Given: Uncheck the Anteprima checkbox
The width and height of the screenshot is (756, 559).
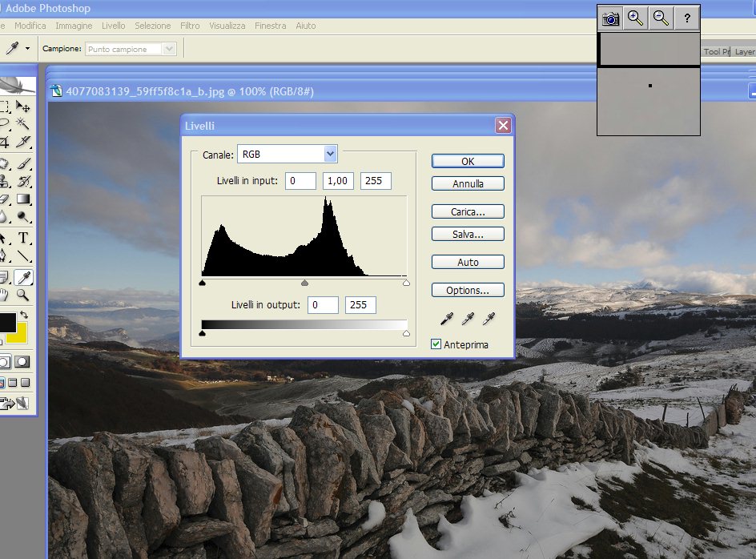Looking at the screenshot, I should pos(436,344).
